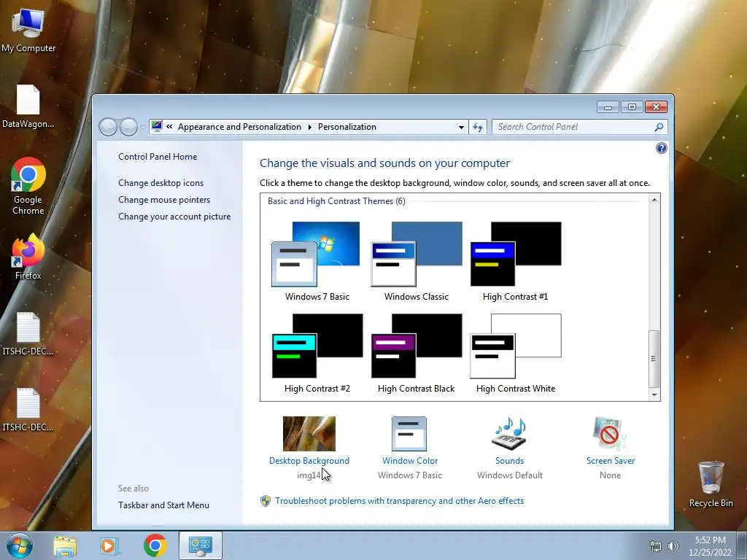This screenshot has width=747, height=560.
Task: Open the Aero effects troubleshooter link
Action: [399, 500]
